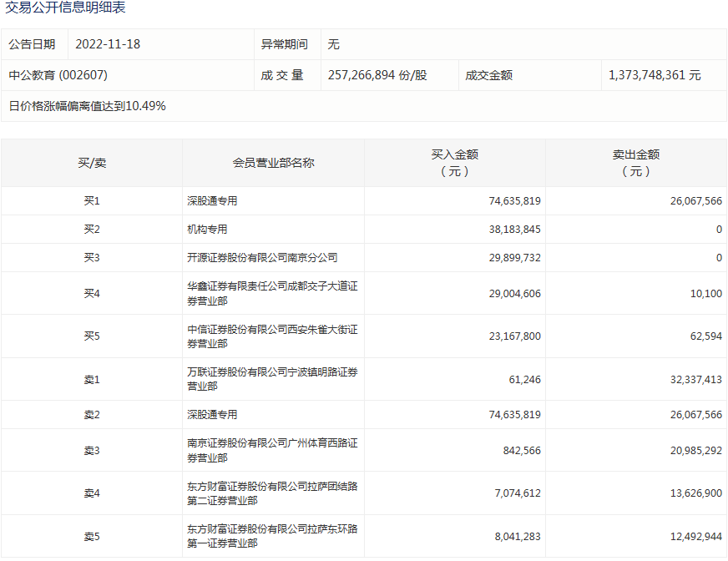This screenshot has width=728, height=561.
Task: Select the 买4 row label
Action: [x=92, y=293]
